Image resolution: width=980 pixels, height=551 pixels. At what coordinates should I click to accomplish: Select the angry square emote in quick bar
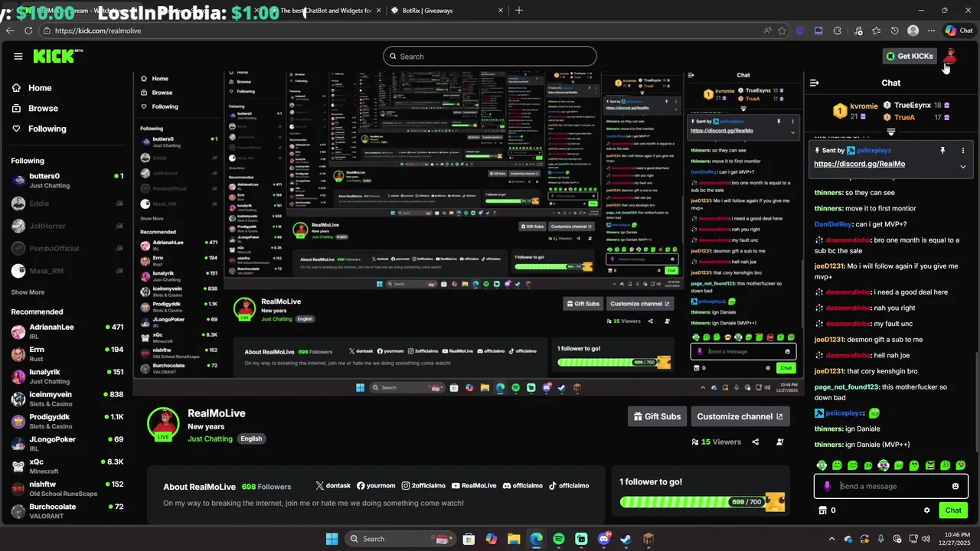[930, 465]
